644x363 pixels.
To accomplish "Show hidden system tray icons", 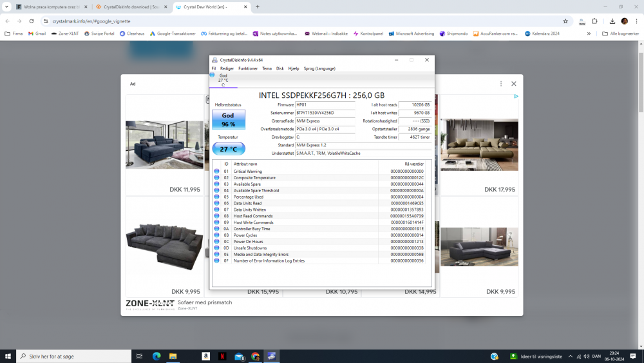I will pyautogui.click(x=572, y=356).
